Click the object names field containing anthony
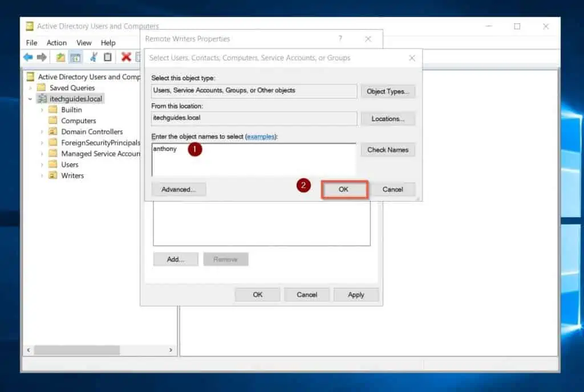 point(254,160)
